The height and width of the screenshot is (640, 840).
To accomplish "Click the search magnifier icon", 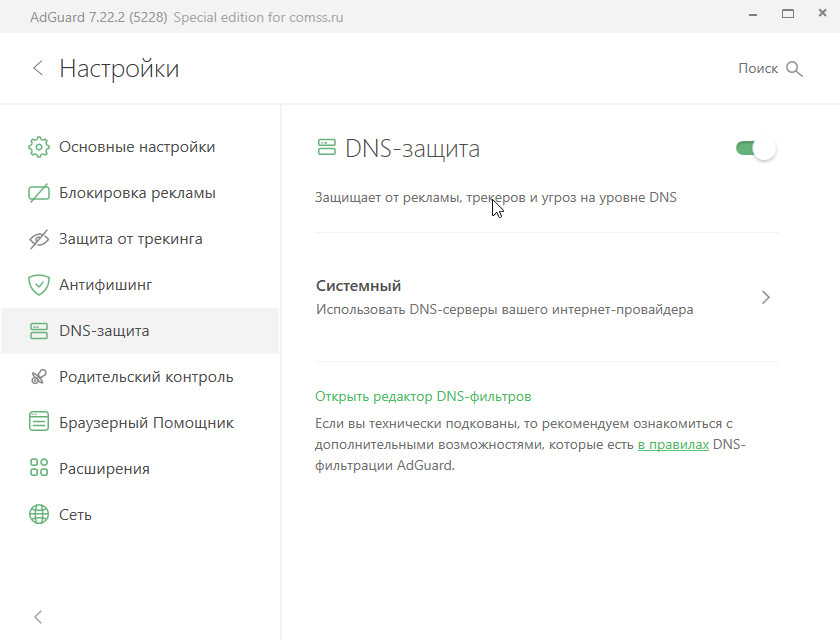I will [795, 69].
